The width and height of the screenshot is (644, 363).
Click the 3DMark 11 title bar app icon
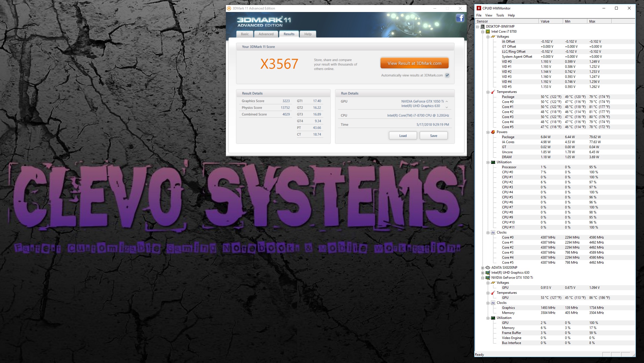(229, 8)
